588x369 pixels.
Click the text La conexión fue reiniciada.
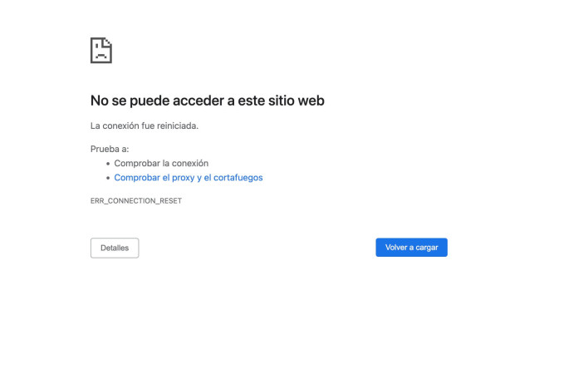pyautogui.click(x=145, y=125)
